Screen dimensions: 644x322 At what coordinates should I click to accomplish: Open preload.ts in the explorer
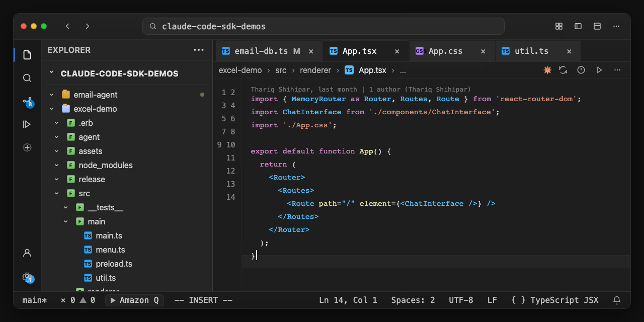click(114, 264)
